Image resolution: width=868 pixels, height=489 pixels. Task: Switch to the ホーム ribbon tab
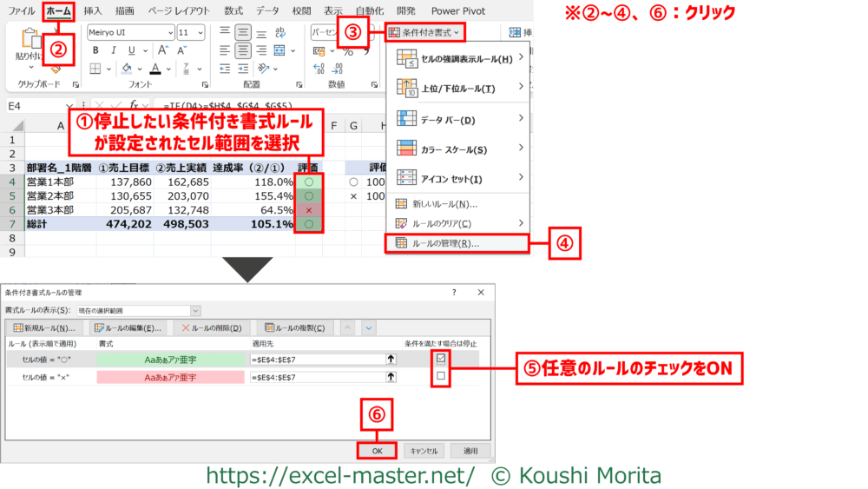point(58,11)
